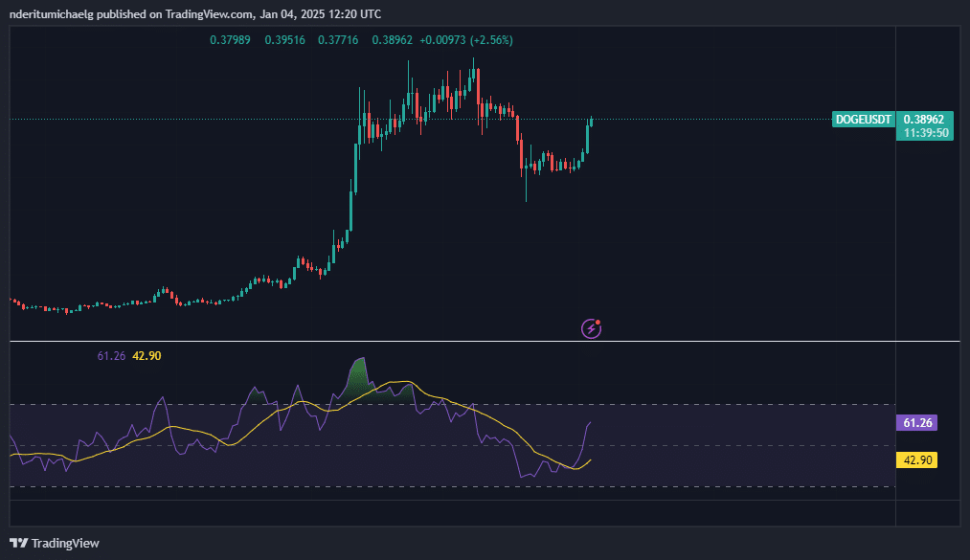970x560 pixels.
Task: Click the yellow 42.90 RSI MA price label
Action: pos(917,460)
